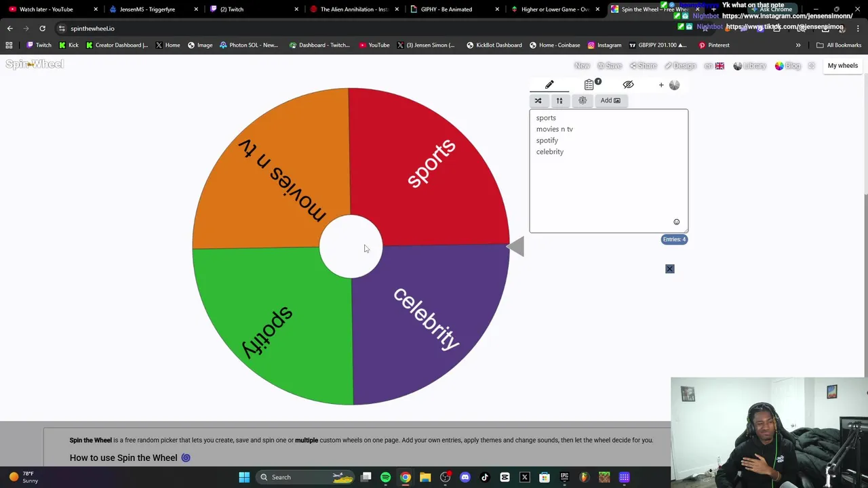Expand bookmarks overflow chevron
This screenshot has width=868, height=488.
pyautogui.click(x=798, y=45)
